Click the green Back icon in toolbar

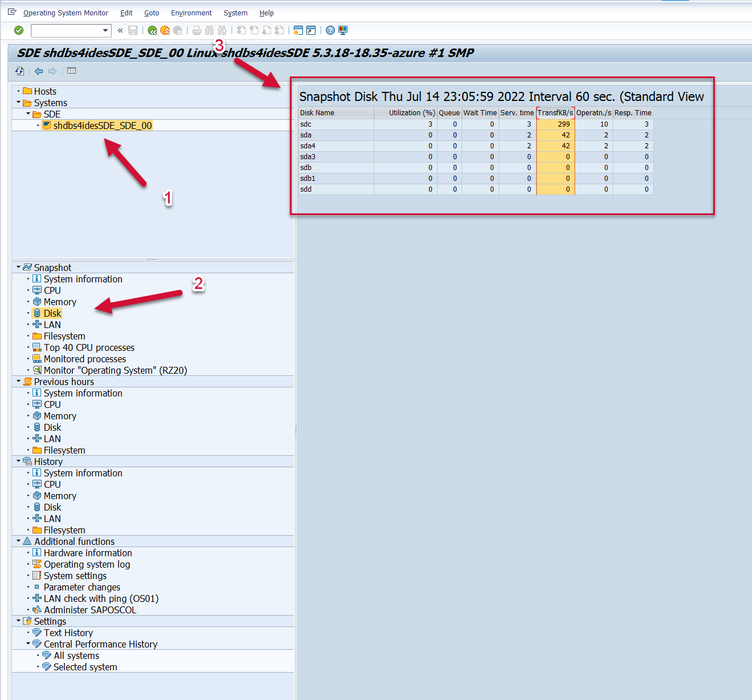(x=152, y=30)
